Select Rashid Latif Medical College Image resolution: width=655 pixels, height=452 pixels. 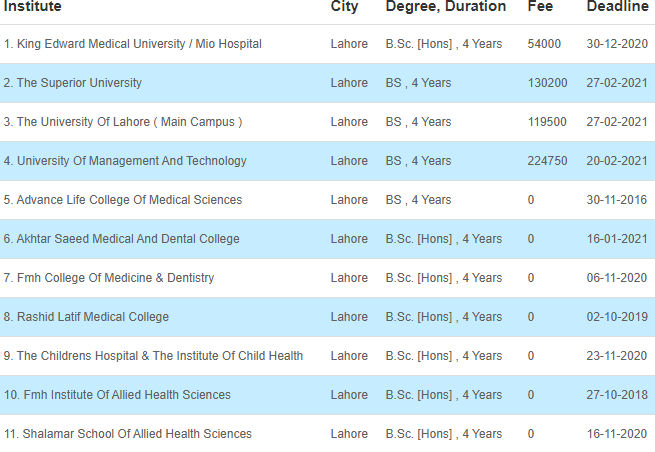[x=86, y=317]
